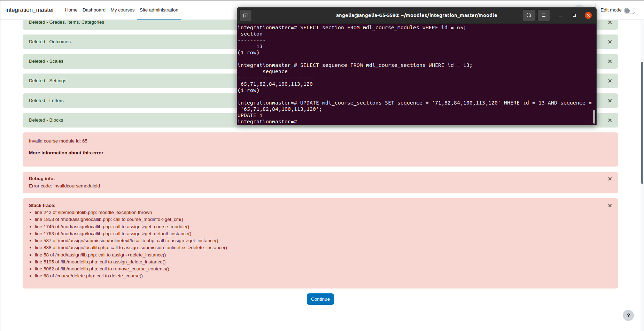
Task: Click the browser page vertical scrollbar
Action: coord(642,123)
